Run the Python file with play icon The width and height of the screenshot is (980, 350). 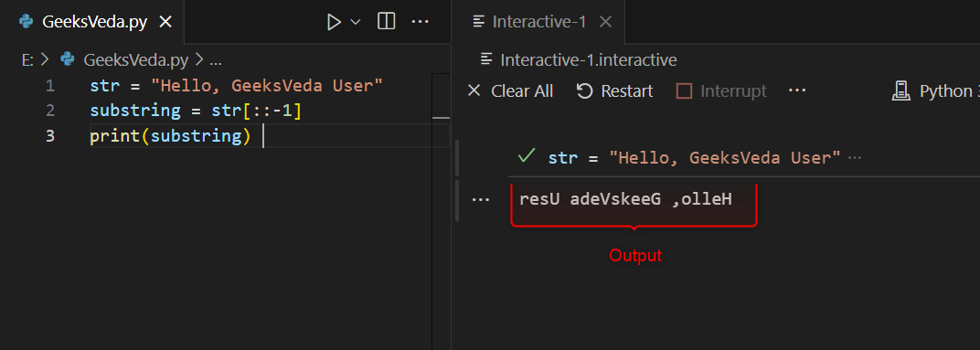click(334, 23)
